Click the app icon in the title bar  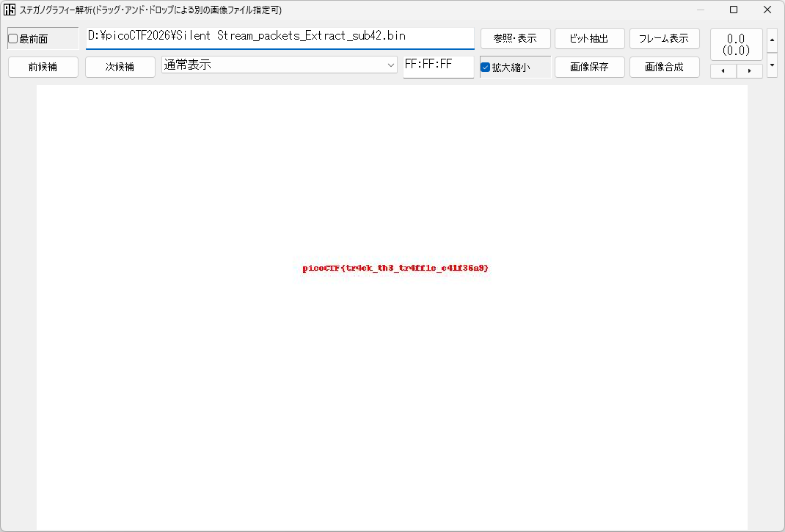click(10, 10)
